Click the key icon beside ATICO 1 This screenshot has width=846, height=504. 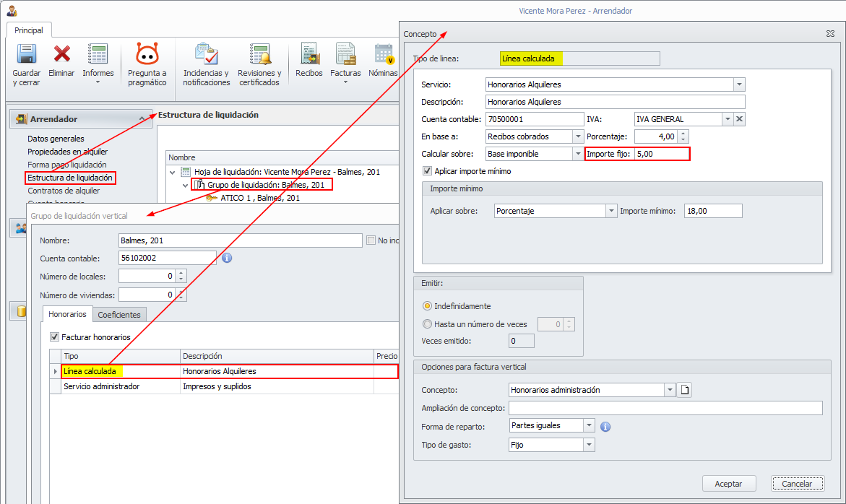(212, 198)
